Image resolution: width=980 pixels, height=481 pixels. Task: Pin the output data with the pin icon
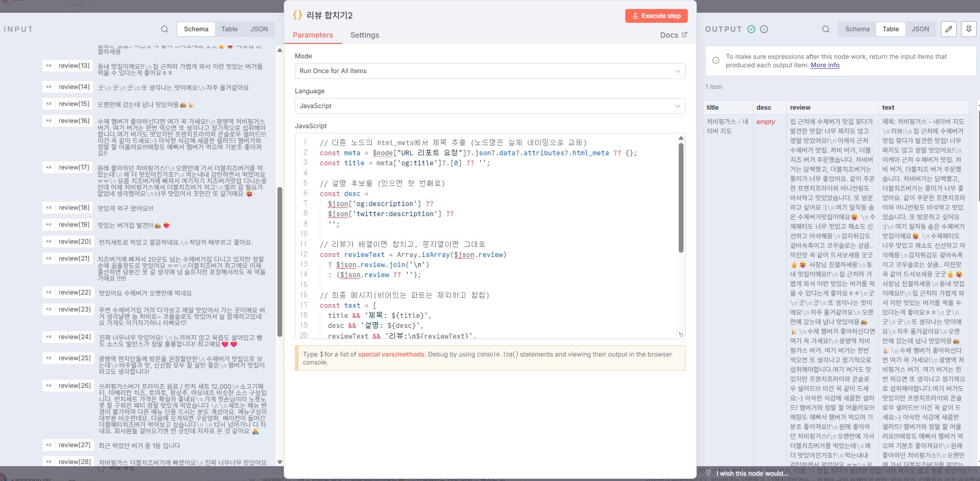click(969, 29)
